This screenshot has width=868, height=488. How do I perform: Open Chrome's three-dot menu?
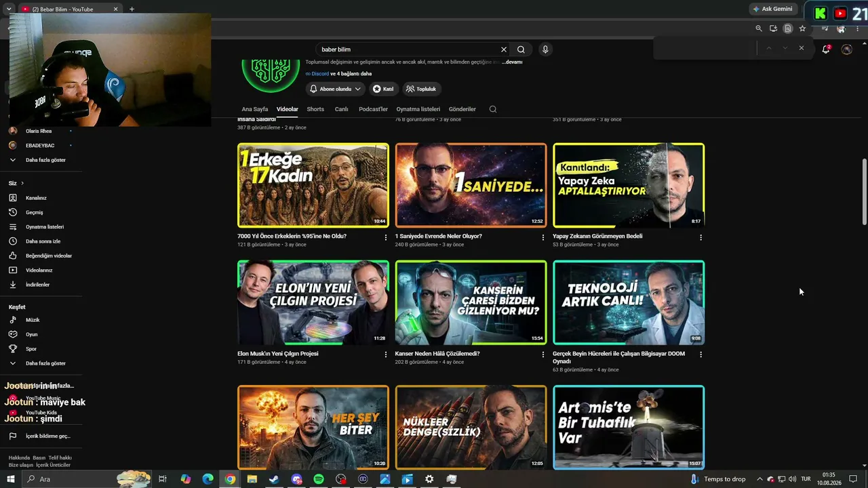point(859,28)
